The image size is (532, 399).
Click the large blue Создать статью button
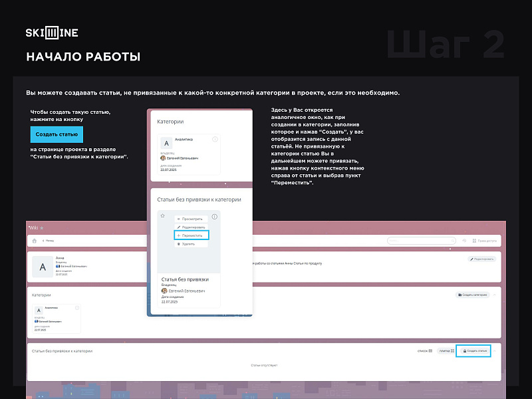click(x=57, y=134)
